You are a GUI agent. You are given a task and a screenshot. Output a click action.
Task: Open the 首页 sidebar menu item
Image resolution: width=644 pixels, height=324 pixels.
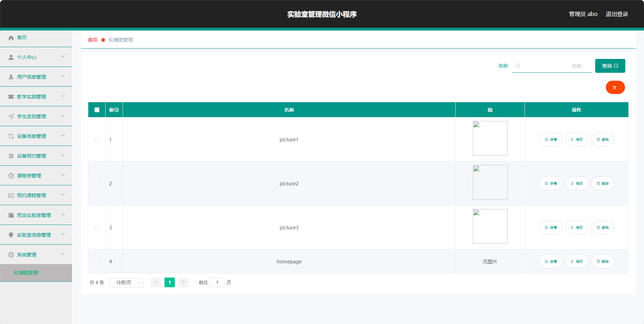36,37
